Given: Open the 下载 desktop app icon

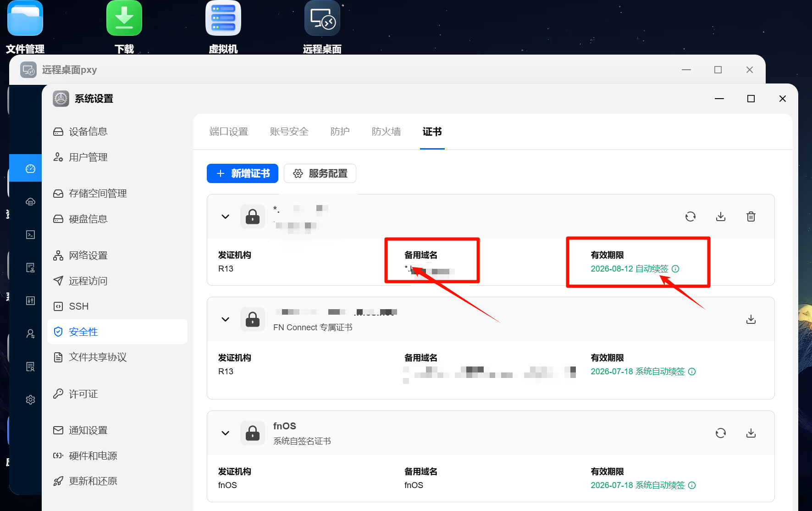Looking at the screenshot, I should [124, 18].
